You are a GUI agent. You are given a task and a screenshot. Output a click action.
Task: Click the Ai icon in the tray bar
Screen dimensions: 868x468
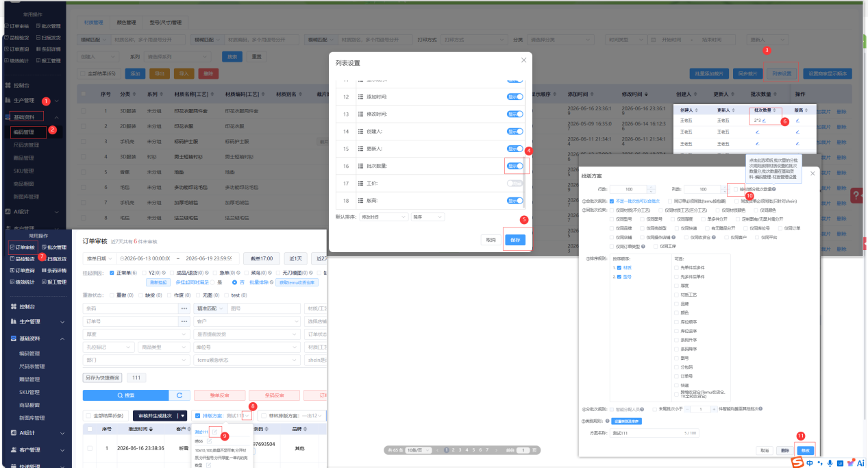[860, 463]
